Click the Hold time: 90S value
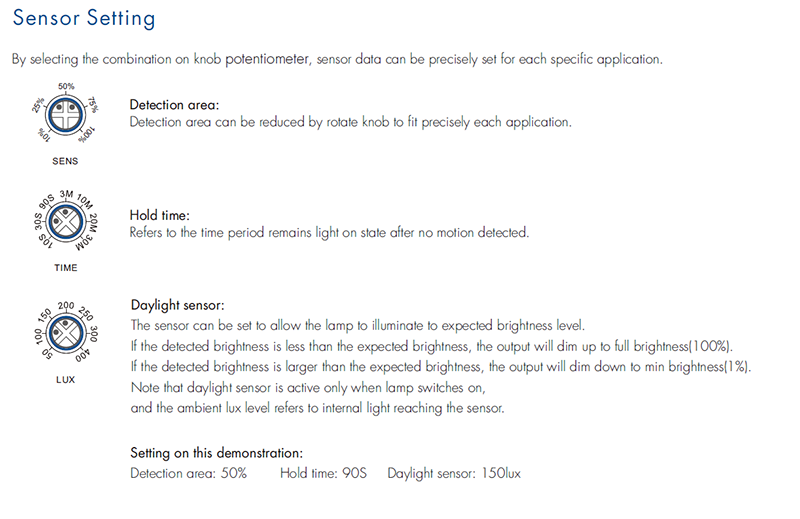The image size is (800, 519). coord(323,473)
